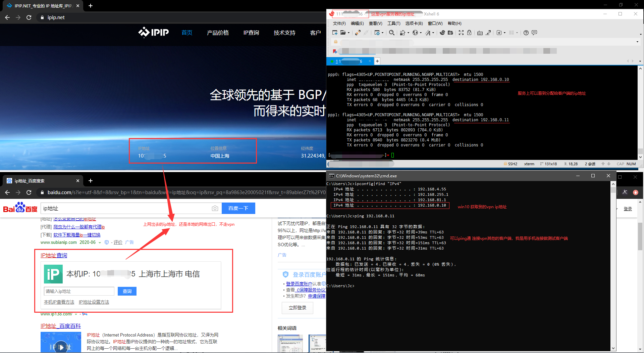Open the 本机IP查看方法 link
Image resolution: width=644 pixels, height=353 pixels.
coord(59,302)
